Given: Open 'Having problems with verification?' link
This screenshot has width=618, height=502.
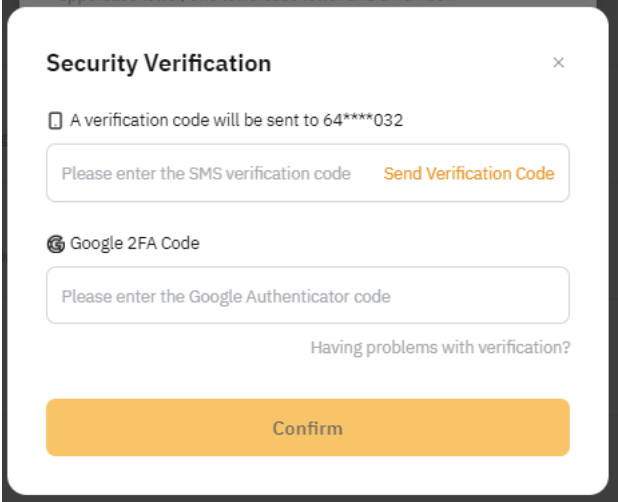Looking at the screenshot, I should (x=440, y=348).
